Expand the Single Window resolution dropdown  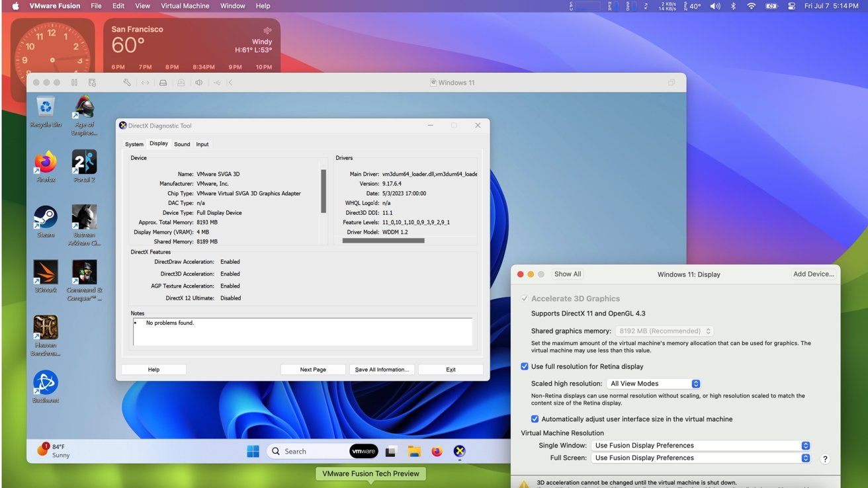coord(701,446)
